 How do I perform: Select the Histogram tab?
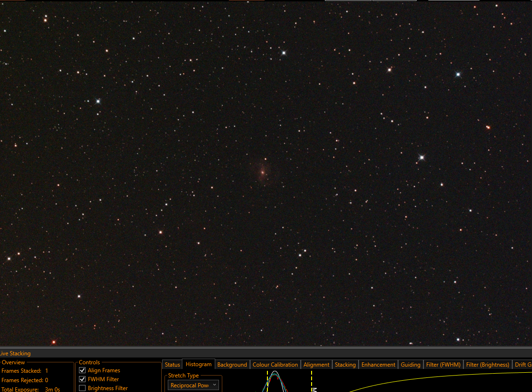[198, 364]
